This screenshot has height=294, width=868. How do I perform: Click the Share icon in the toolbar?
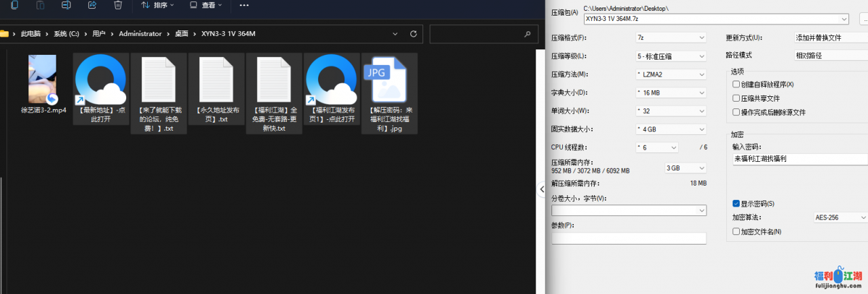pos(92,5)
